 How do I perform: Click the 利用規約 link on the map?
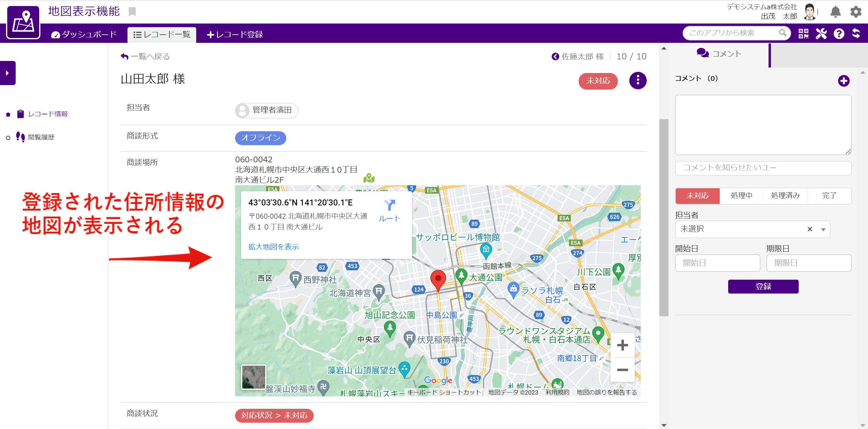click(557, 392)
